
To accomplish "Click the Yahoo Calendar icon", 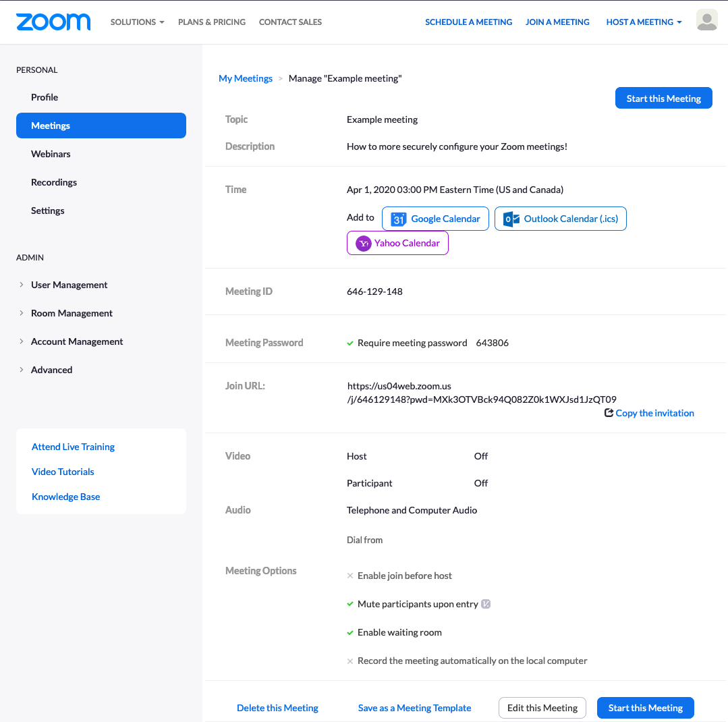I will [x=364, y=244].
